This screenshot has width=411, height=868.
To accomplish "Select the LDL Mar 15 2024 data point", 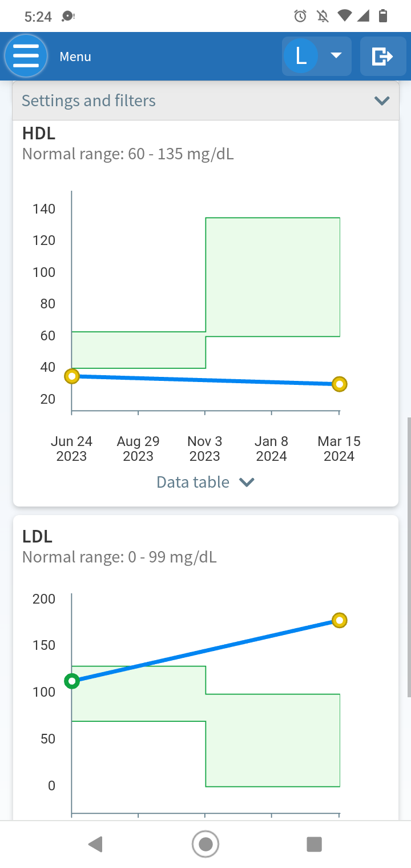I will [x=340, y=620].
